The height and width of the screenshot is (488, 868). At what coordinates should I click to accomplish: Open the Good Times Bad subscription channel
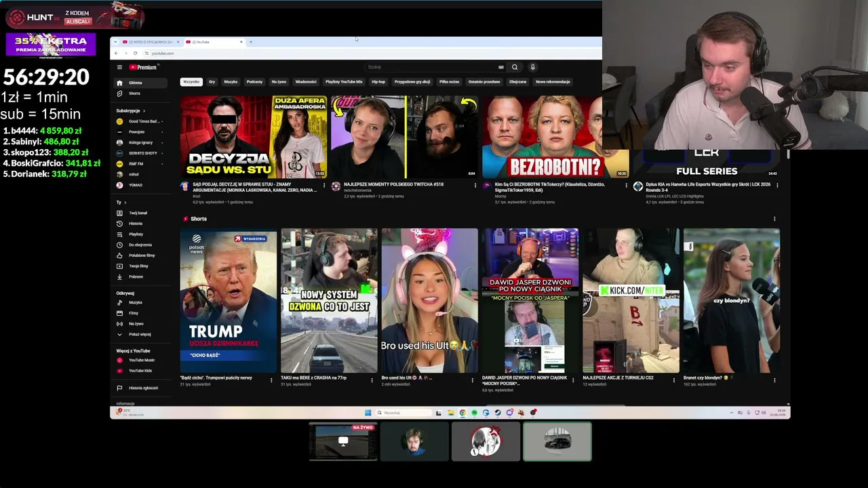point(140,121)
